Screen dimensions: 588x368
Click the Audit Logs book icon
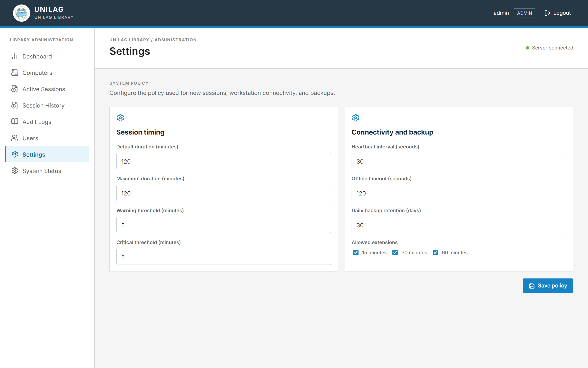[x=14, y=121]
